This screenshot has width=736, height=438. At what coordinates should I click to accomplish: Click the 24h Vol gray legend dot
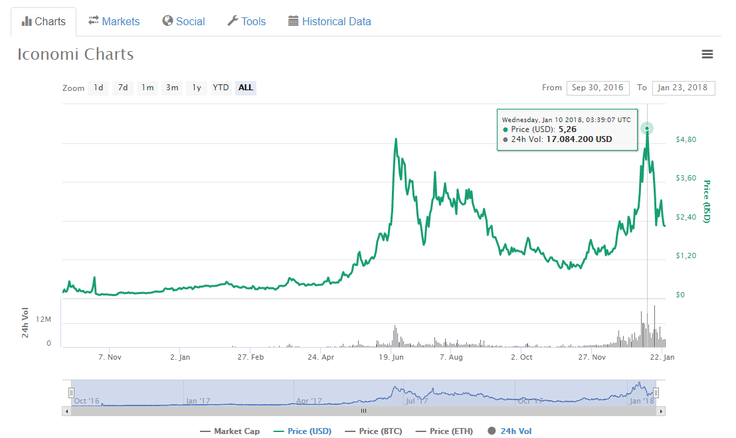click(491, 431)
